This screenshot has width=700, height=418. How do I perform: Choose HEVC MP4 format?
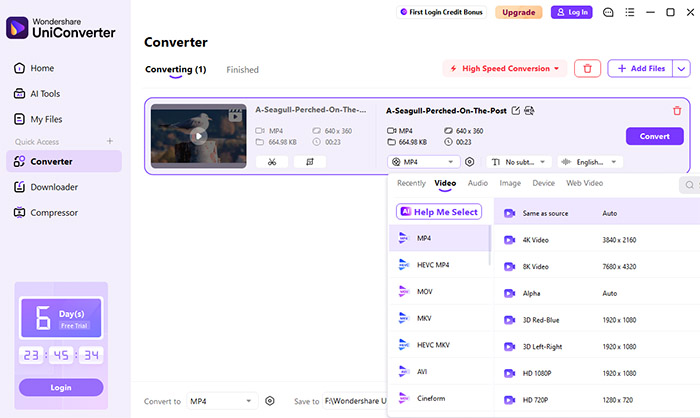(440, 265)
